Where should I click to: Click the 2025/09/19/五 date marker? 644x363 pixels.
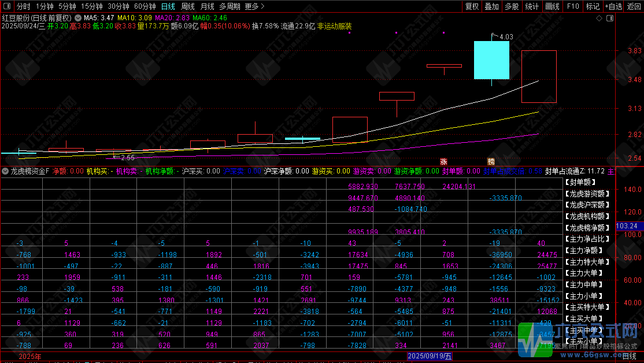coord(430,356)
